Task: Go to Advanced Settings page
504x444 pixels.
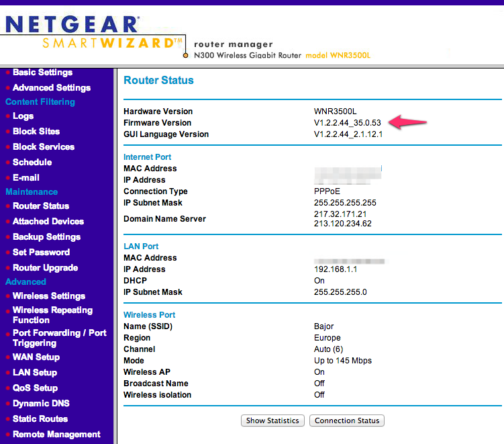Action: click(x=51, y=87)
